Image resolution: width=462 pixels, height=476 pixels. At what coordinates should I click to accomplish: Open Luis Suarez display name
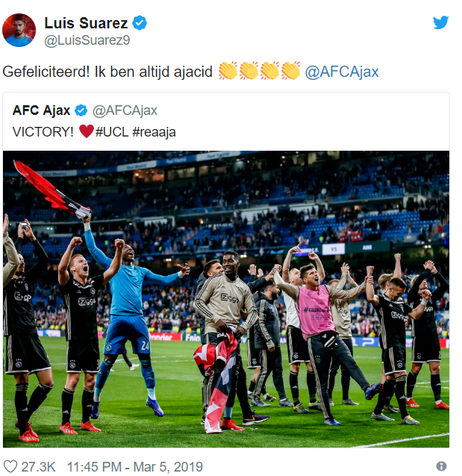click(86, 23)
